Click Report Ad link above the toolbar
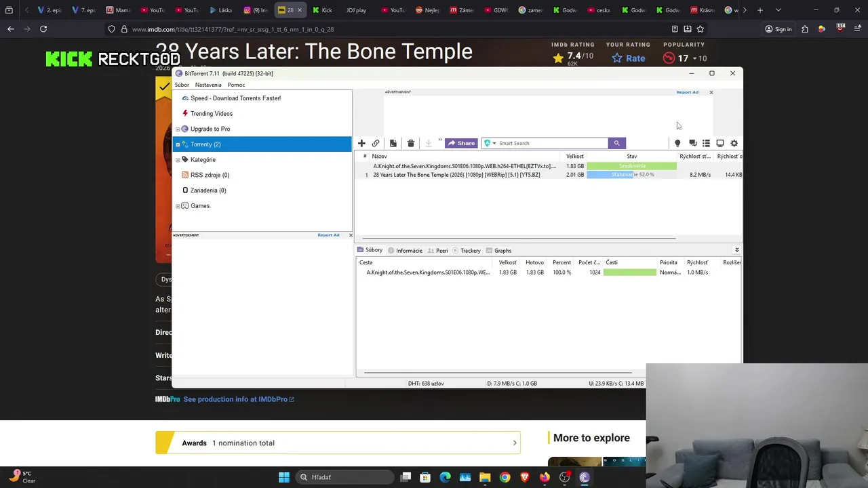Viewport: 868px width, 488px height. click(687, 92)
